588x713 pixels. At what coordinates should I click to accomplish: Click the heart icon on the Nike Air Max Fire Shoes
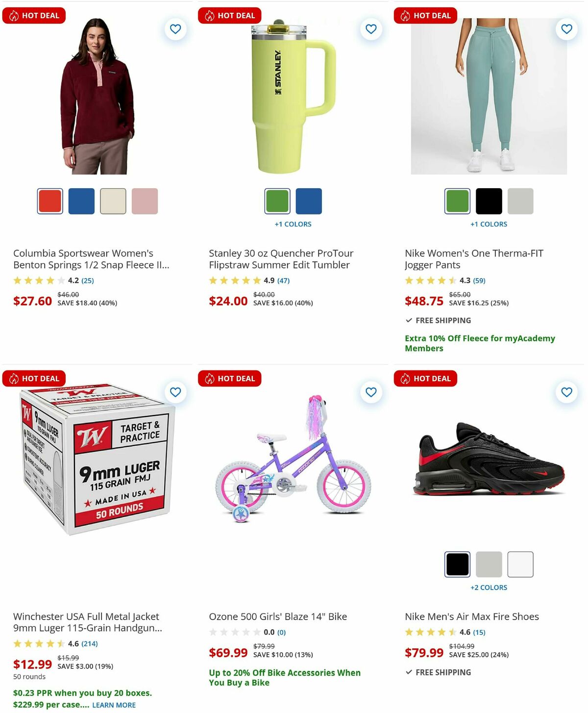pyautogui.click(x=566, y=392)
